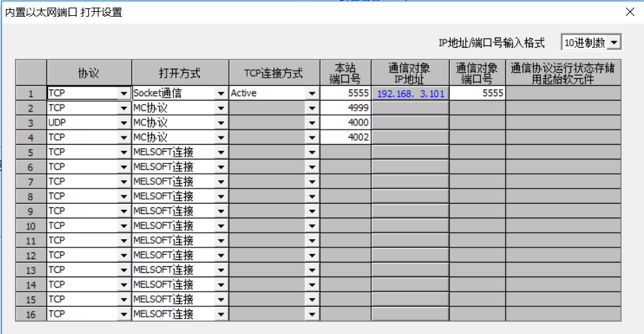Expand row 2 MC协议 open method dropdown
Image resolution: width=644 pixels, height=334 pixels.
[x=221, y=108]
